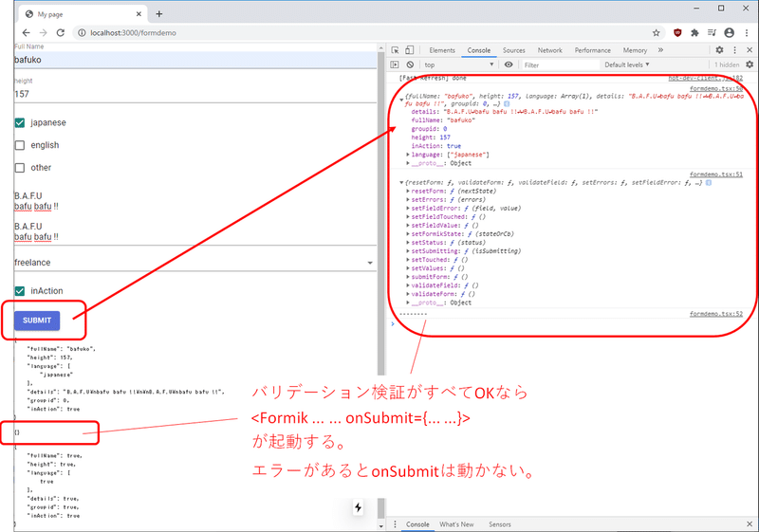759x532 pixels.
Task: Switch to the Elements tab
Action: tap(442, 50)
